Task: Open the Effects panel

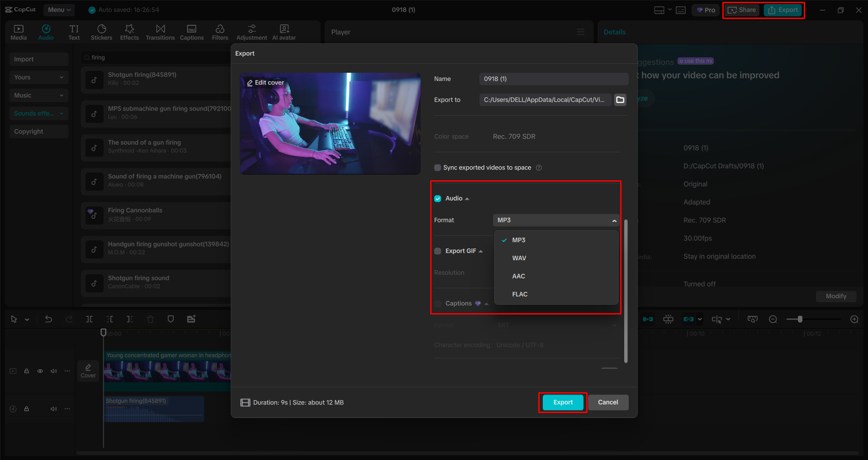Action: pyautogui.click(x=129, y=32)
